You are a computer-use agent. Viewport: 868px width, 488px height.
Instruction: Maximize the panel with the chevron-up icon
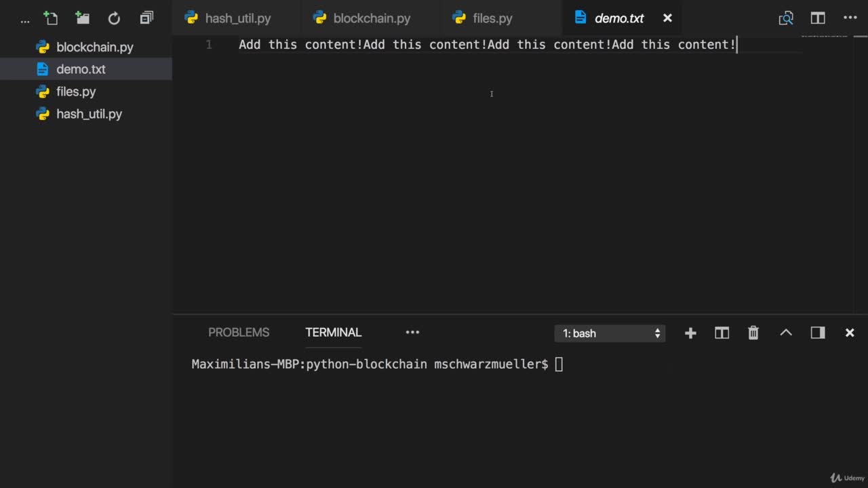[786, 333]
